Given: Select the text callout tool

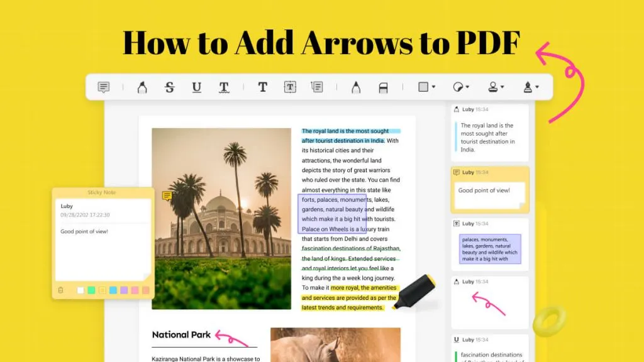Looking at the screenshot, I should tap(317, 87).
